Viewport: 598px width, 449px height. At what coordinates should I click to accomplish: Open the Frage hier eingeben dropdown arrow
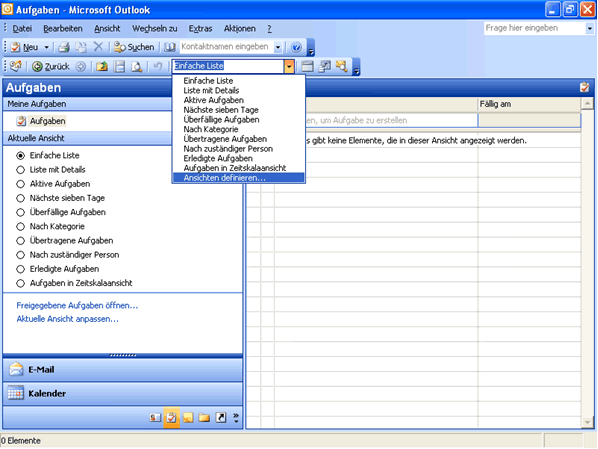pos(590,28)
